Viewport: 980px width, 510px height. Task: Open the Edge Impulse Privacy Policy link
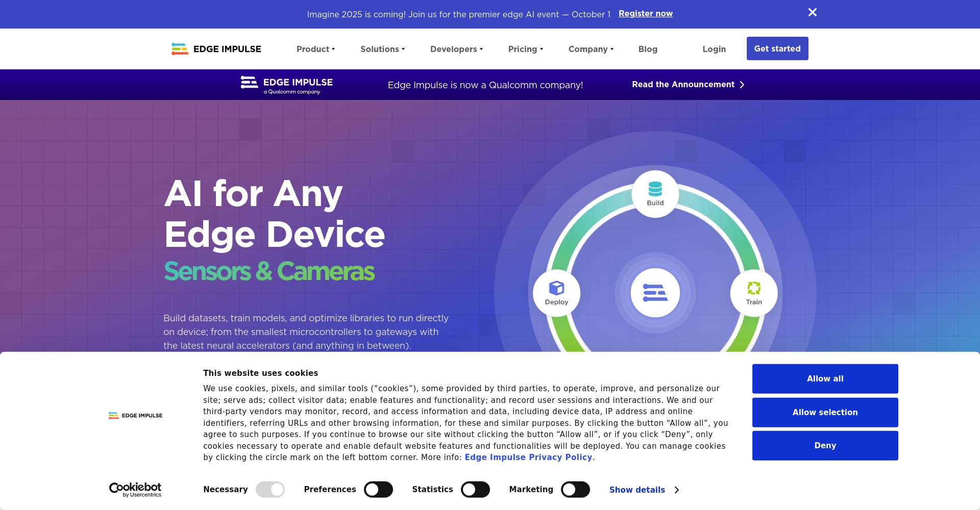pyautogui.click(x=528, y=457)
